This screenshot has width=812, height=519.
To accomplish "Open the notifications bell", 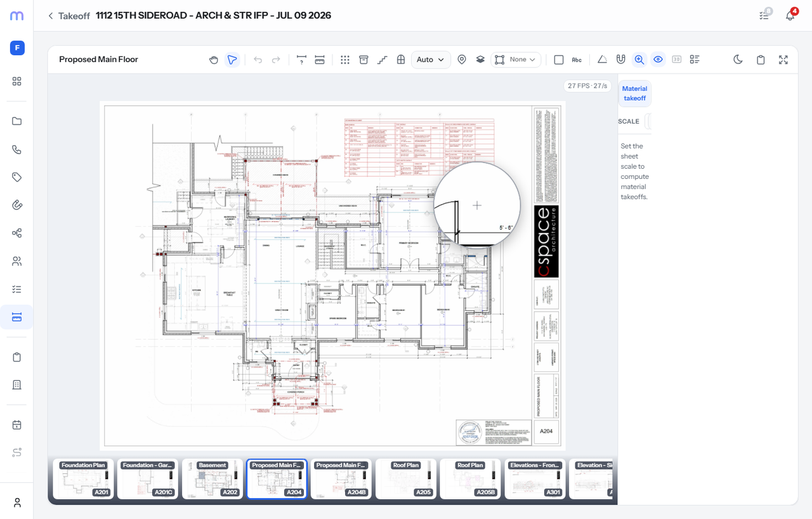I will (790, 16).
